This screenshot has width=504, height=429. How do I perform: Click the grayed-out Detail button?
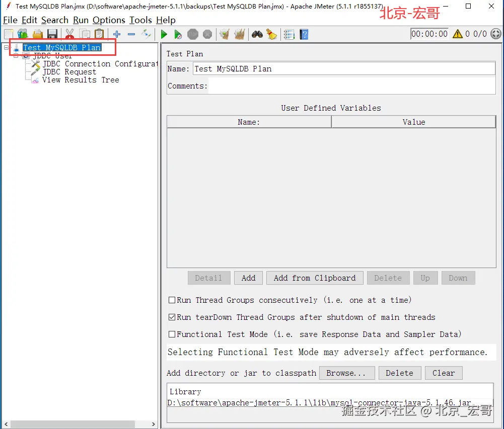[209, 278]
